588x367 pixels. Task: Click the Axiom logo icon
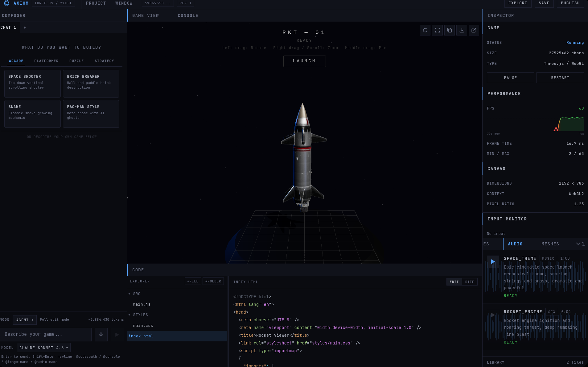(x=6, y=3)
